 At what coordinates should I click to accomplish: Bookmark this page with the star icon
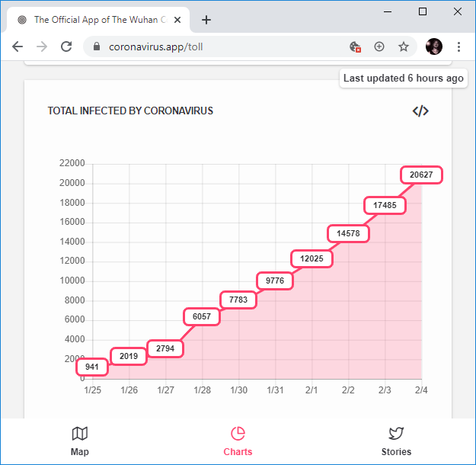[404, 46]
